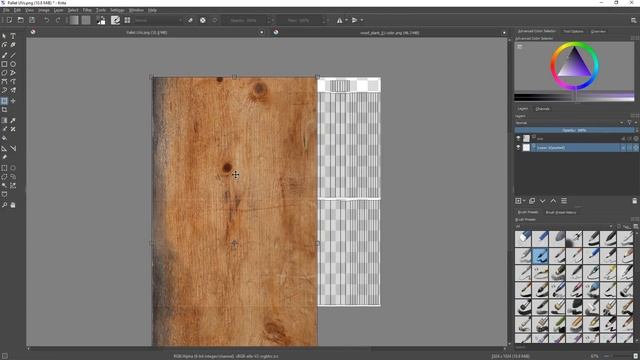Open the Settings menu
The image size is (640, 360).
pyautogui.click(x=117, y=10)
